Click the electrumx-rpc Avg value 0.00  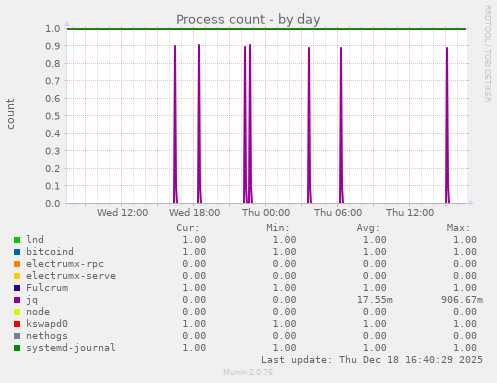pos(375,264)
